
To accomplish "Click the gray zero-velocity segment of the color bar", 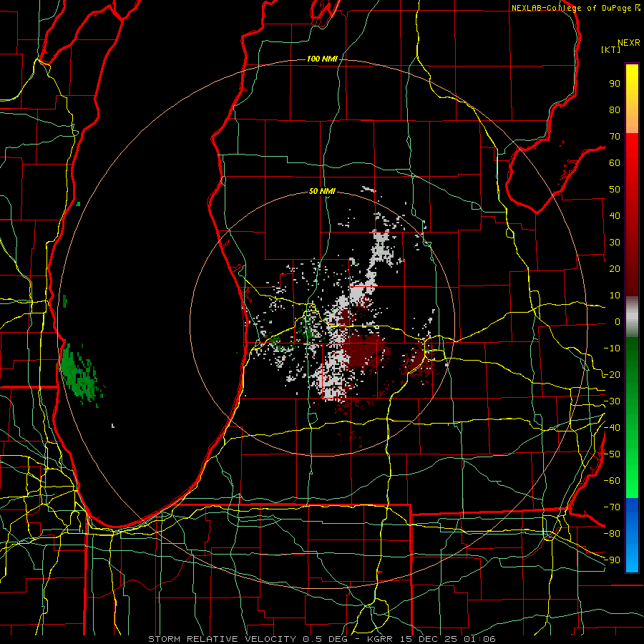I will 632,316.
